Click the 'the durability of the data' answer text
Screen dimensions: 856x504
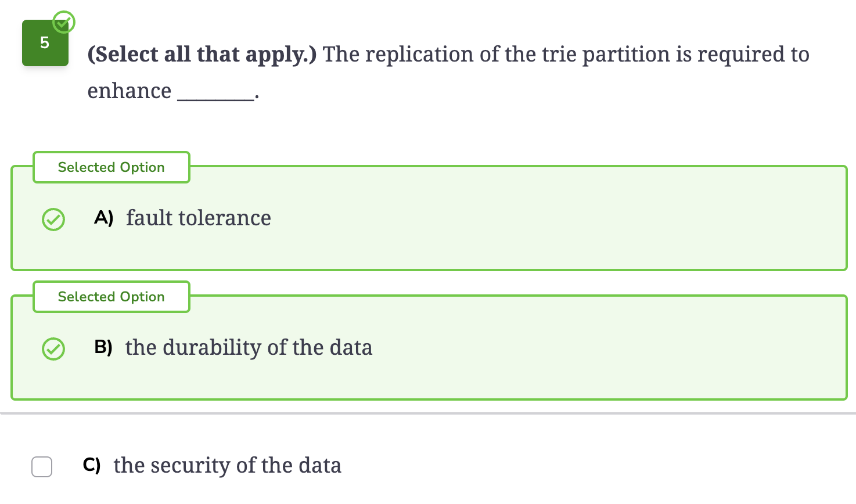click(249, 347)
